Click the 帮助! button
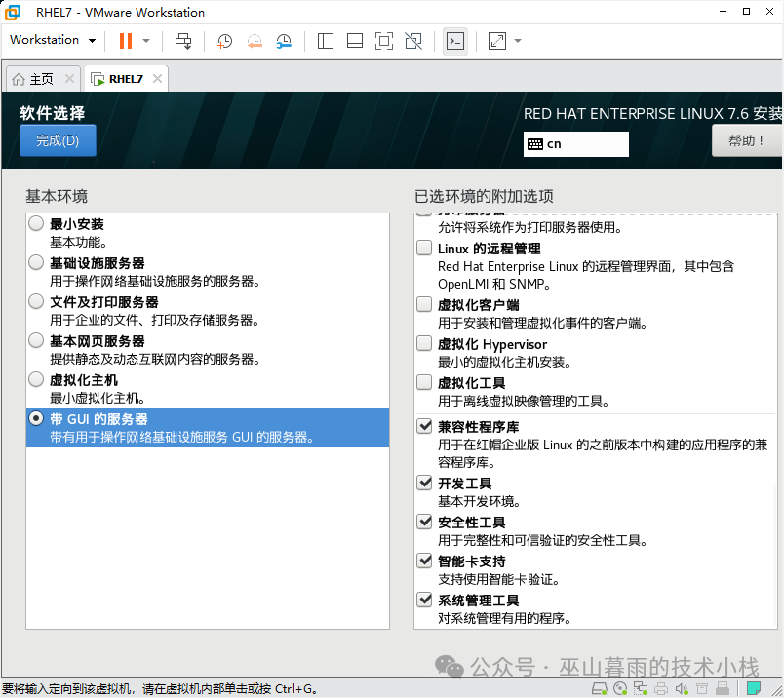Image resolution: width=784 pixels, height=698 pixels. pos(747,140)
